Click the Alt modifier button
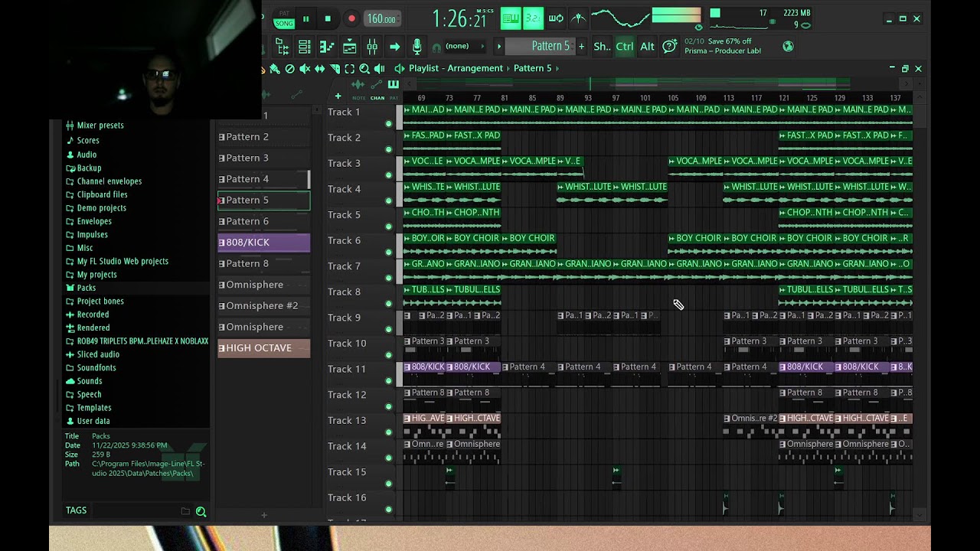The height and width of the screenshot is (551, 980). (x=647, y=47)
